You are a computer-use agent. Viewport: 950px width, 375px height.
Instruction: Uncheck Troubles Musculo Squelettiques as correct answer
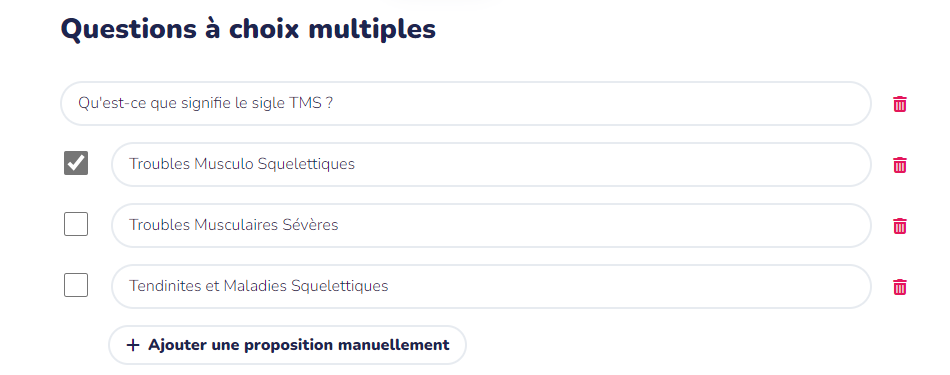click(x=76, y=163)
